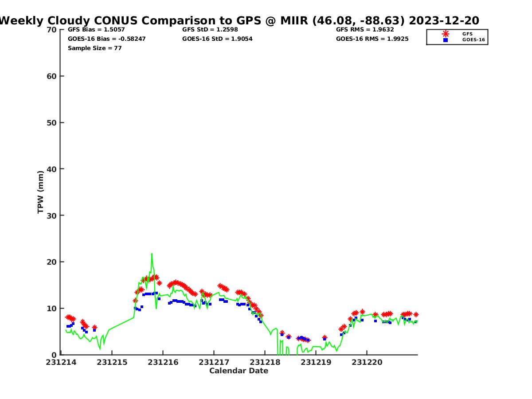Select the GFS StD = 1.2598 text
Image resolution: width=532 pixels, height=399 pixels.
pyautogui.click(x=210, y=30)
